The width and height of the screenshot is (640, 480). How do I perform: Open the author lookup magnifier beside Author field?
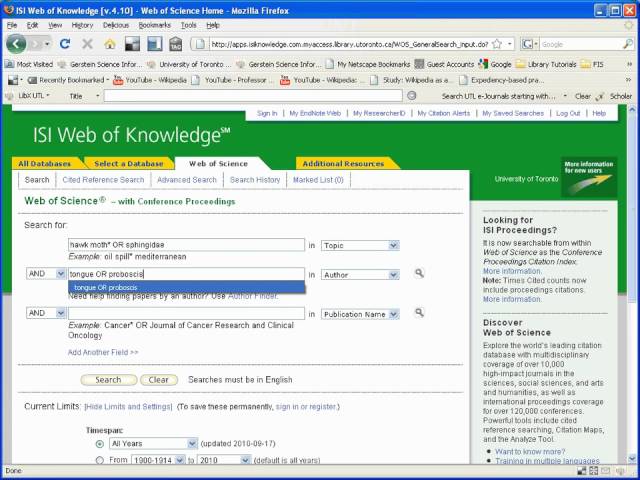[x=419, y=273]
